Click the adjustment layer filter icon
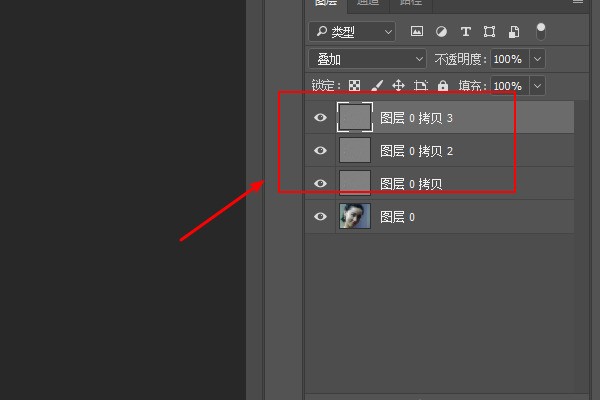The width and height of the screenshot is (600, 400). coord(441,32)
